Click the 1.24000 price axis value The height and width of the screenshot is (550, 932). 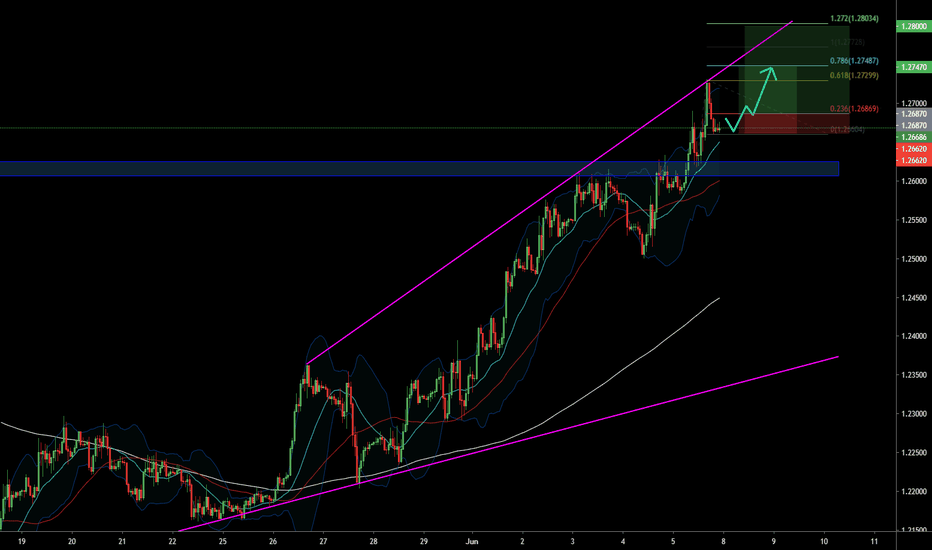pos(914,337)
